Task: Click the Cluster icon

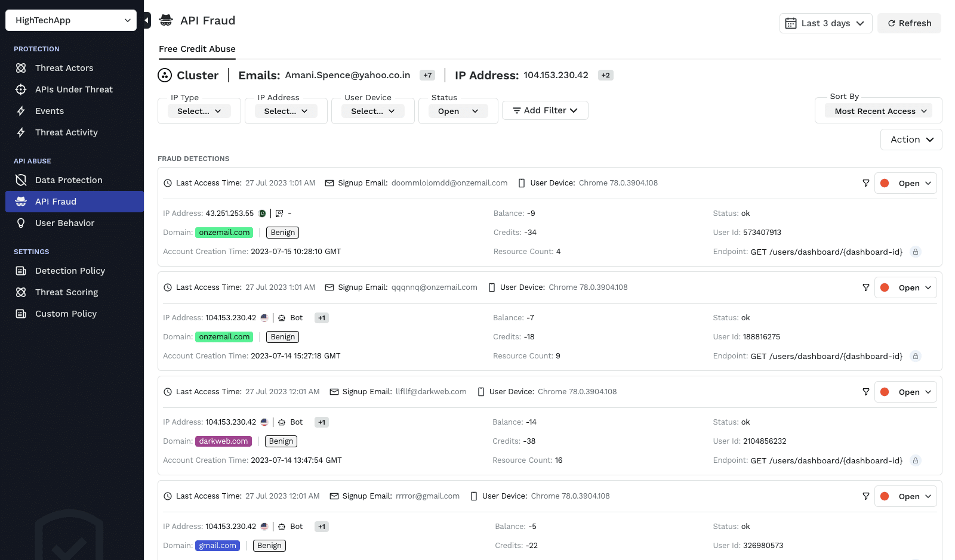Action: pyautogui.click(x=165, y=75)
